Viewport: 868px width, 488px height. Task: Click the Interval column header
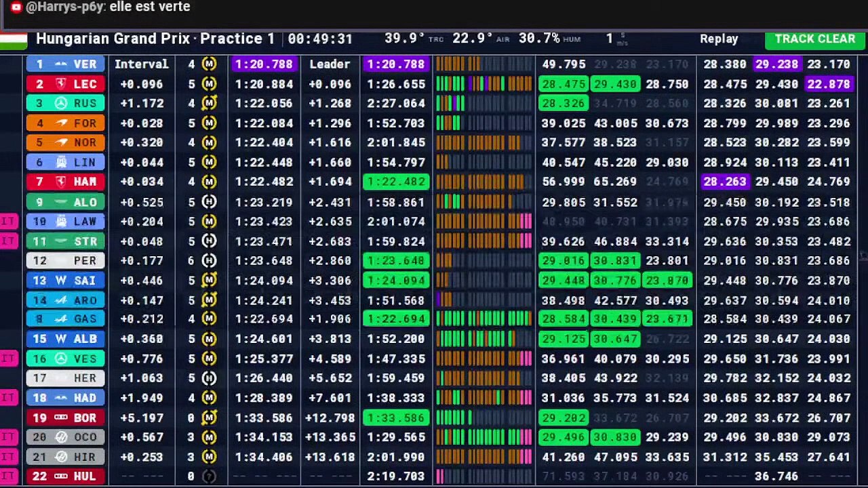click(141, 64)
